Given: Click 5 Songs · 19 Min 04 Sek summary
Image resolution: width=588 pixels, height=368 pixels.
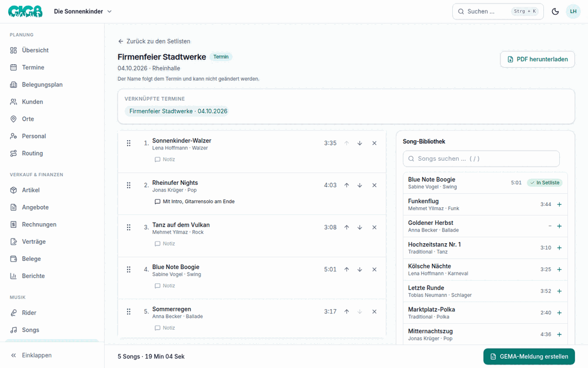Looking at the screenshot, I should [x=151, y=356].
